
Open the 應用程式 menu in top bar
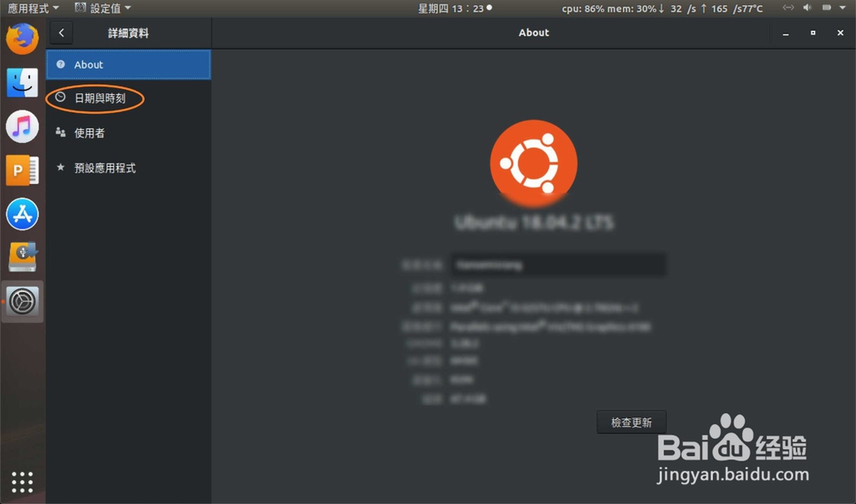33,9
